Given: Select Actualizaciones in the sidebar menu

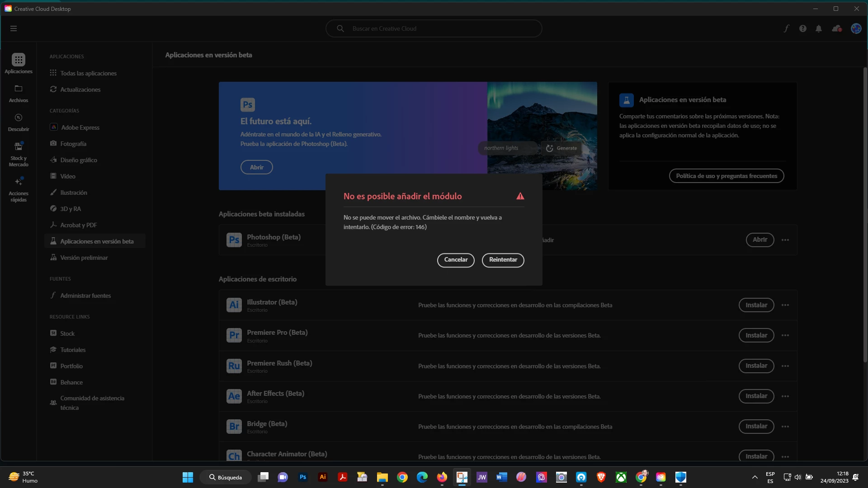Looking at the screenshot, I should 80,89.
